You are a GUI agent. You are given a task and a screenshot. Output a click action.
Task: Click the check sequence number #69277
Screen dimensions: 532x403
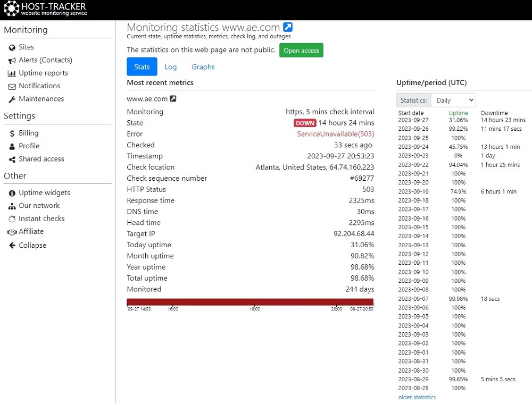362,178
